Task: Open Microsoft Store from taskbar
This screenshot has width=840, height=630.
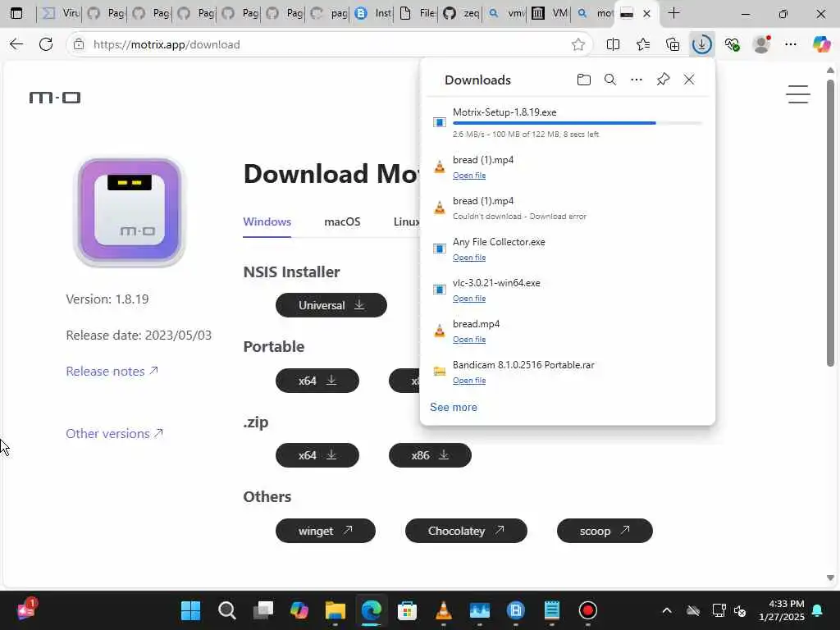Action: [x=407, y=610]
